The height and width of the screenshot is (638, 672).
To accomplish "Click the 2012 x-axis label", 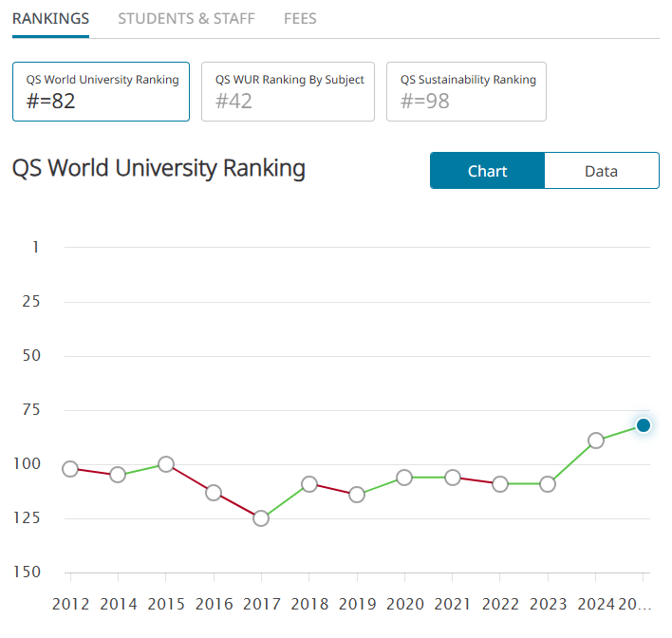I will (71, 604).
